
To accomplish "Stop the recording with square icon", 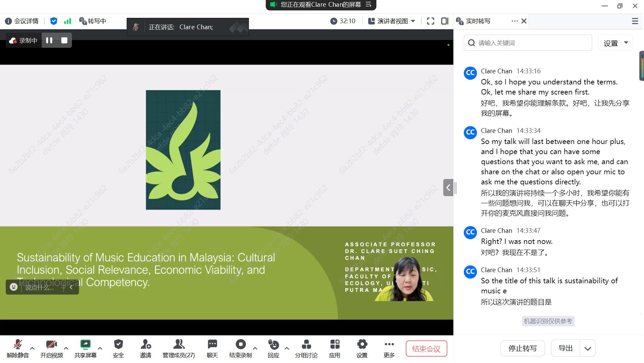I will [x=64, y=40].
